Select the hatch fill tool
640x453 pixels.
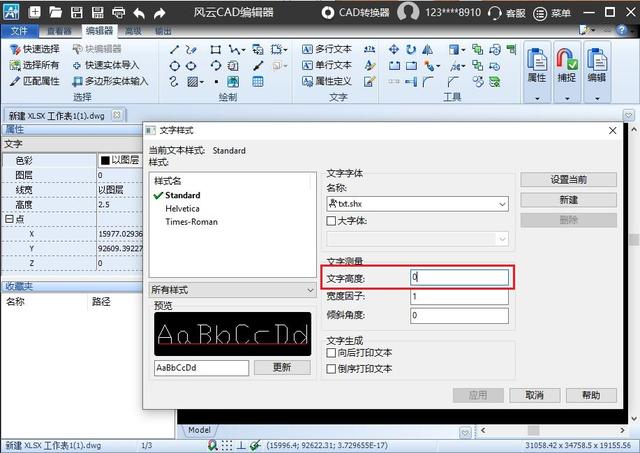[x=193, y=82]
